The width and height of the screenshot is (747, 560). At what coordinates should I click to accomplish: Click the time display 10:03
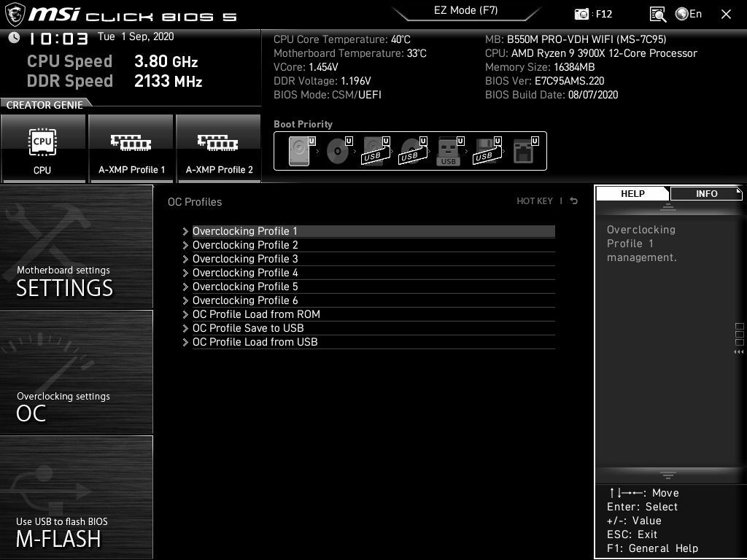pyautogui.click(x=58, y=39)
